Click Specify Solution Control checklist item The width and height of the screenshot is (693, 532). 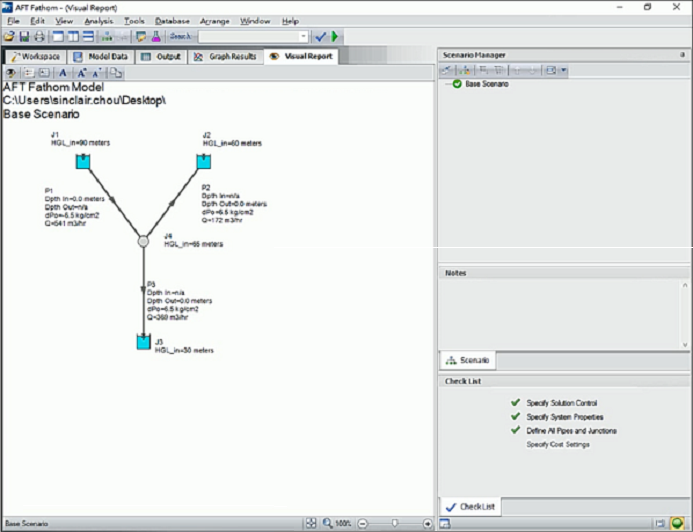pyautogui.click(x=561, y=403)
